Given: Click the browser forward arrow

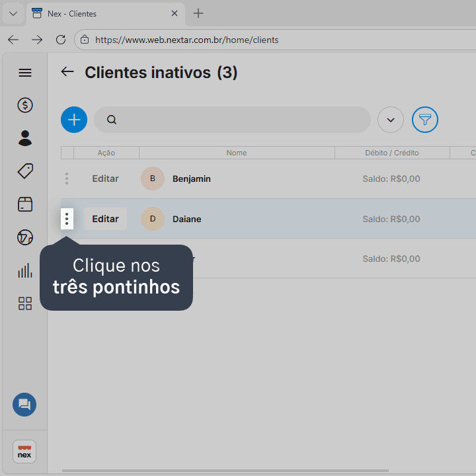Looking at the screenshot, I should click(x=37, y=40).
